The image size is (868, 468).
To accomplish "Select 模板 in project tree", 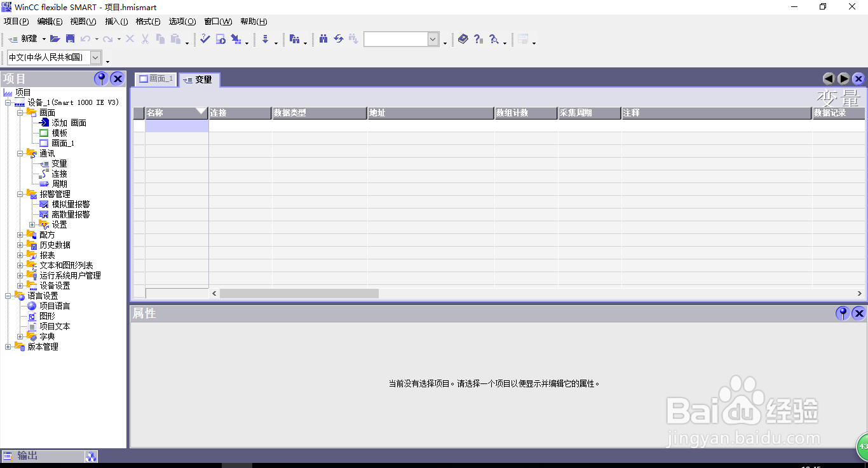I will coord(59,133).
